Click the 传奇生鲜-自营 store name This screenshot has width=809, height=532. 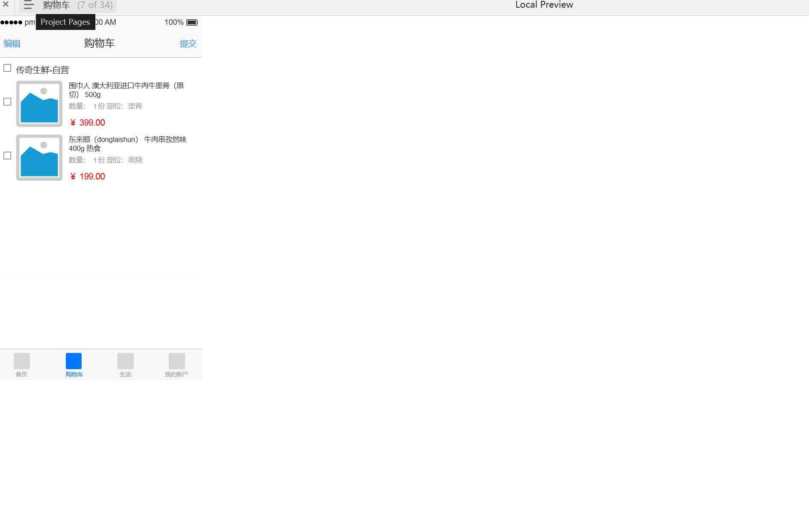coord(43,70)
